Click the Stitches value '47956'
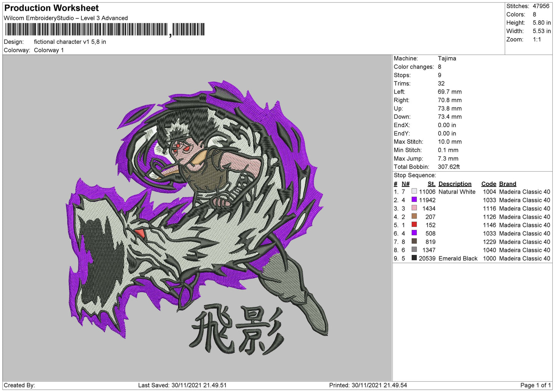This screenshot has height=392, width=555. click(541, 6)
